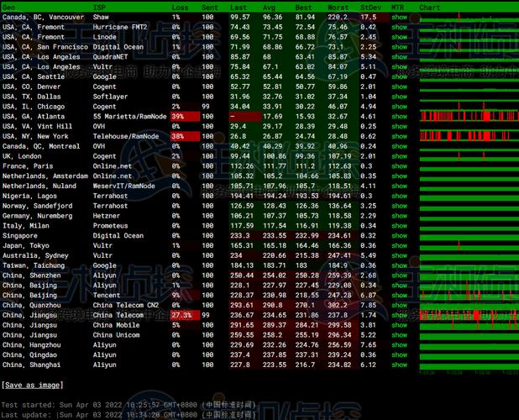Click the Last column header

239,8
